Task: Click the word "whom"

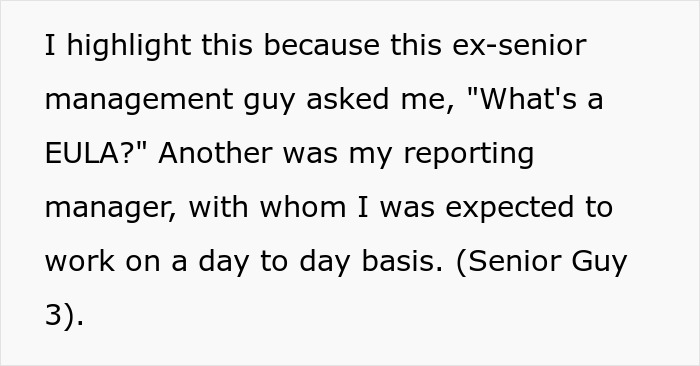Action: coord(303,207)
